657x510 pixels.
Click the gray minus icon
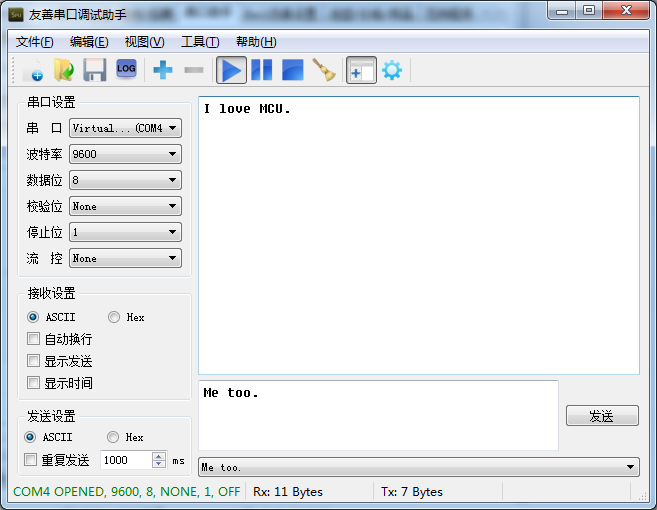(x=194, y=70)
